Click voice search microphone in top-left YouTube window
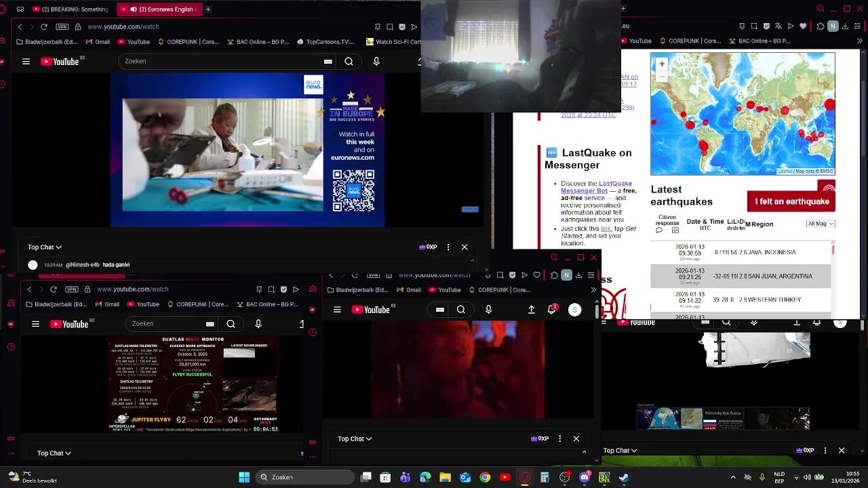The height and width of the screenshot is (488, 868). coord(376,61)
